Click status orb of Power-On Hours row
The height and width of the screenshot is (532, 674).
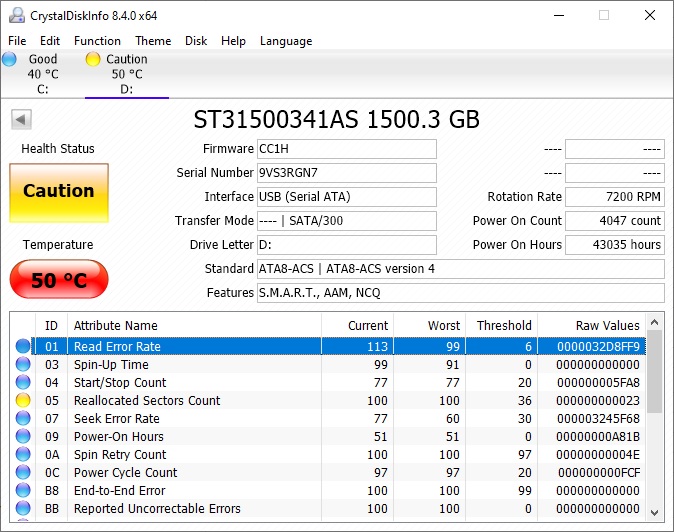(x=23, y=437)
